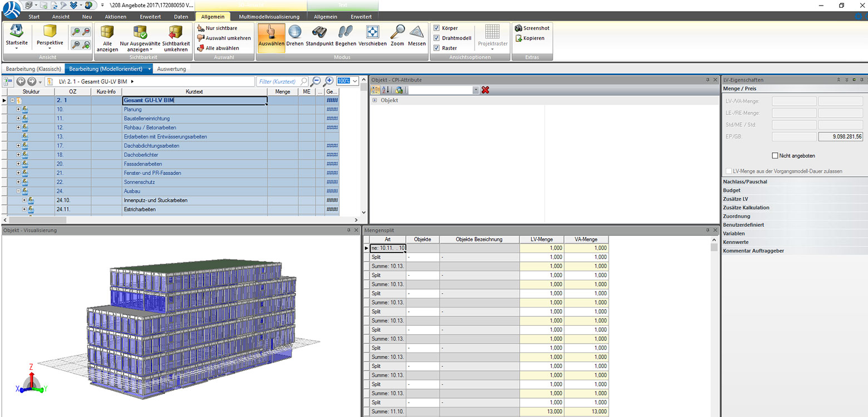Enable the Nicht angeboten checkbox

click(x=775, y=156)
